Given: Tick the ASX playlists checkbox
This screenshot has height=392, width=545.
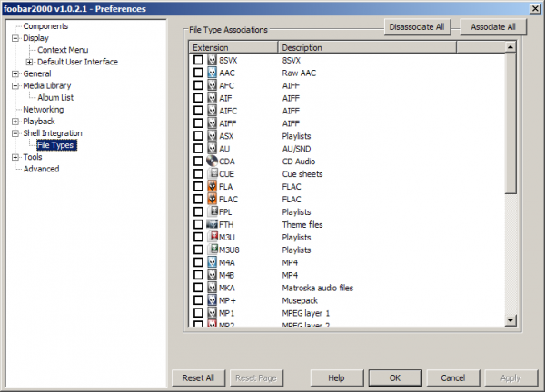Looking at the screenshot, I should 198,136.
